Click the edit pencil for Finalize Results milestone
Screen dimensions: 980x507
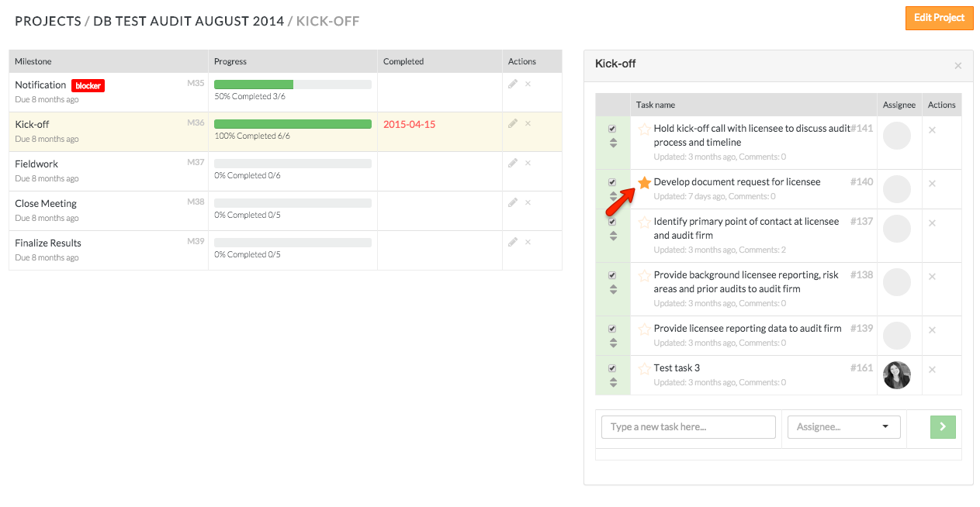coord(512,242)
